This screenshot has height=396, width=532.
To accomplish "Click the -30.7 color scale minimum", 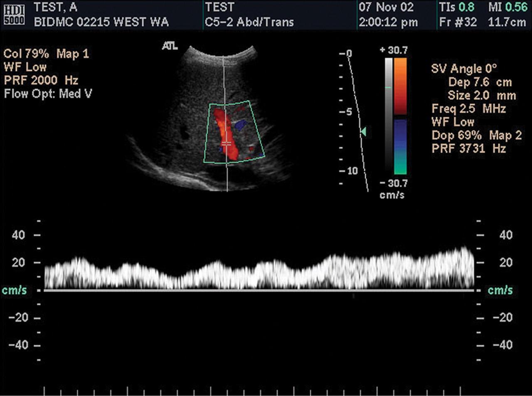I will click(394, 183).
